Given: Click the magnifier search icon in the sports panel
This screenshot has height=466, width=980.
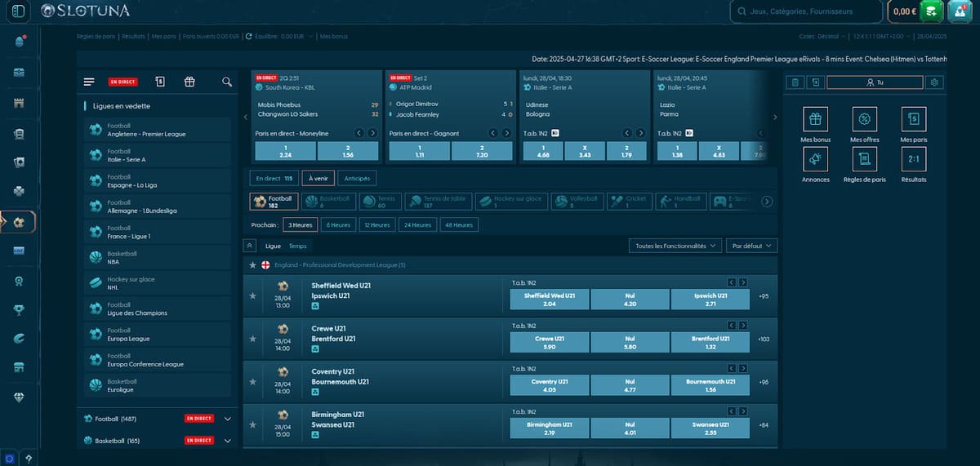Looking at the screenshot, I should (x=227, y=82).
